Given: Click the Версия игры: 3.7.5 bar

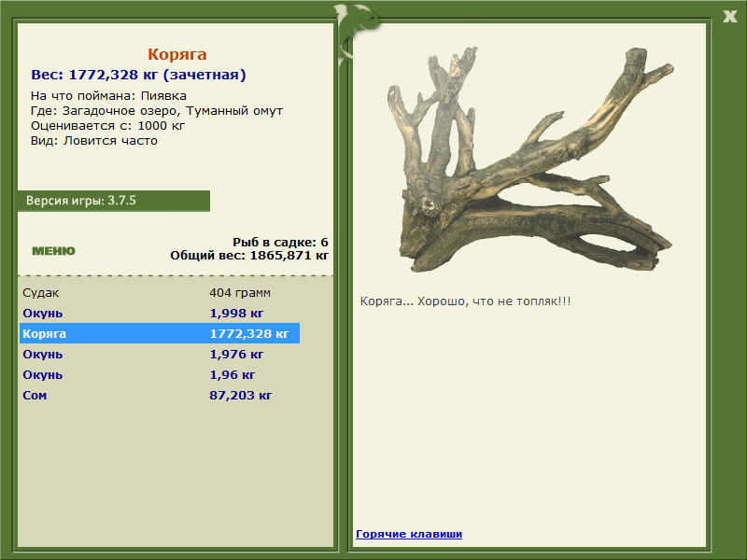Looking at the screenshot, I should click(113, 201).
